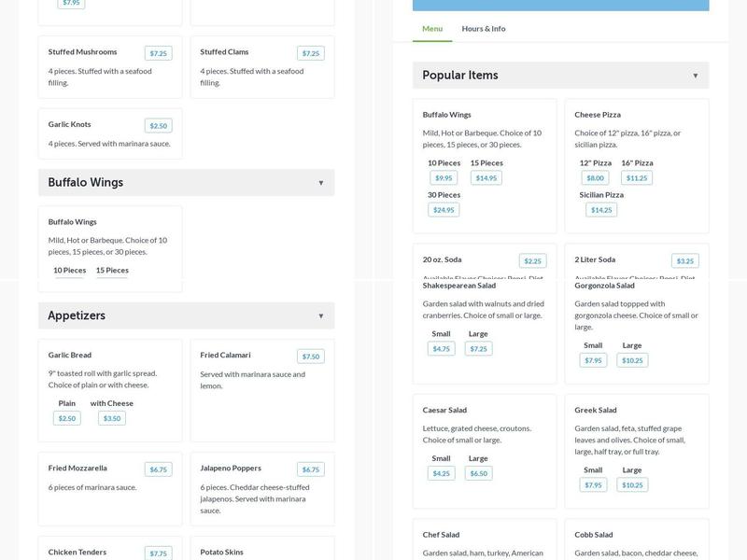Image resolution: width=747 pixels, height=560 pixels.
Task: Select Sicilian Pizza for $14.25
Action: [x=600, y=209]
